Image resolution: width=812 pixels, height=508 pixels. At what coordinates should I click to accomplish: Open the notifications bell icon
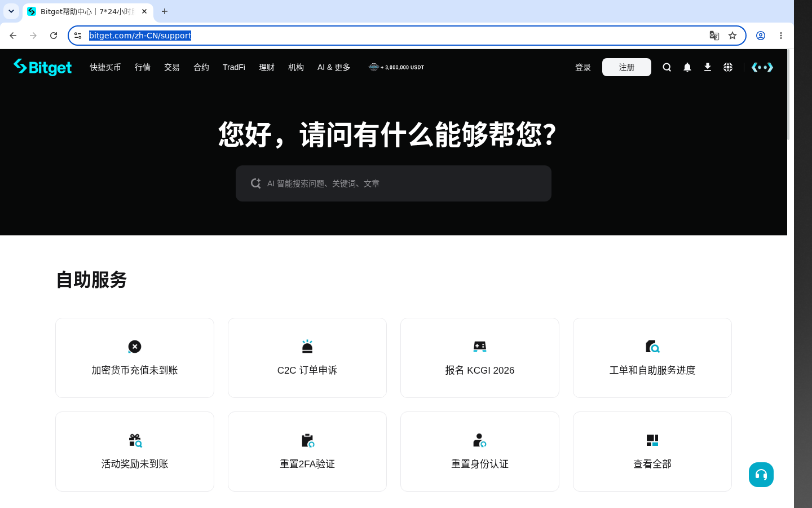pyautogui.click(x=687, y=67)
